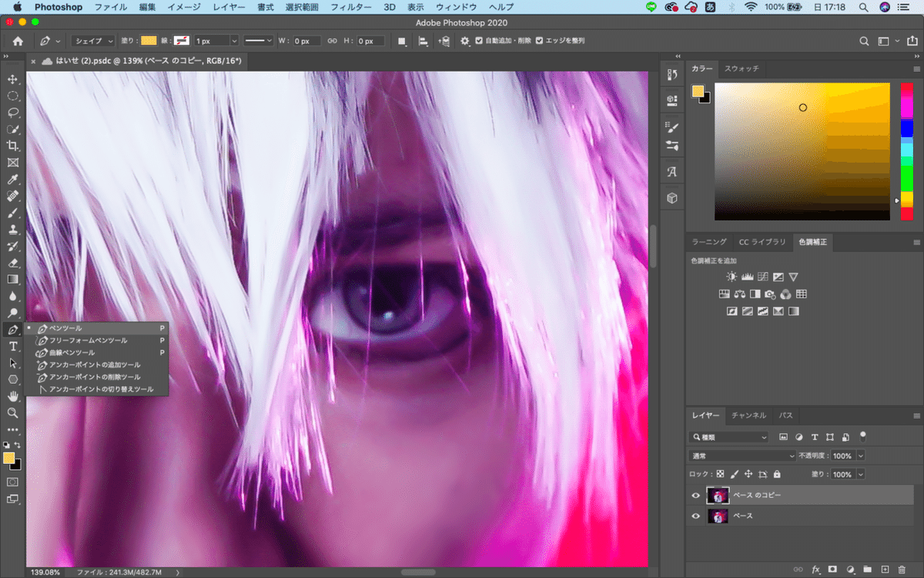Switch to the スウォッチ tab
Viewport: 924px width, 578px height.
point(742,69)
